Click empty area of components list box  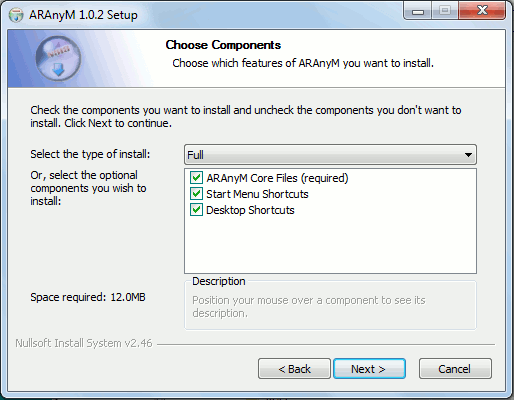(x=330, y=245)
